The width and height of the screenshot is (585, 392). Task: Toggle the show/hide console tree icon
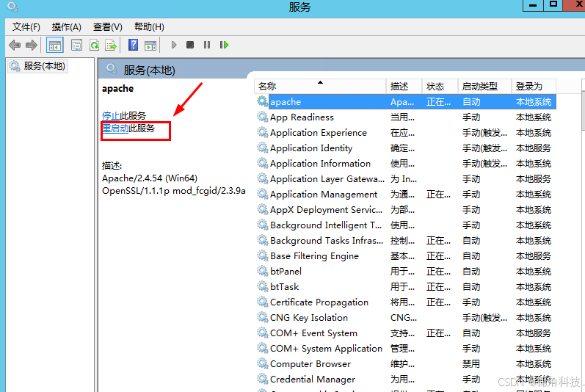[55, 46]
